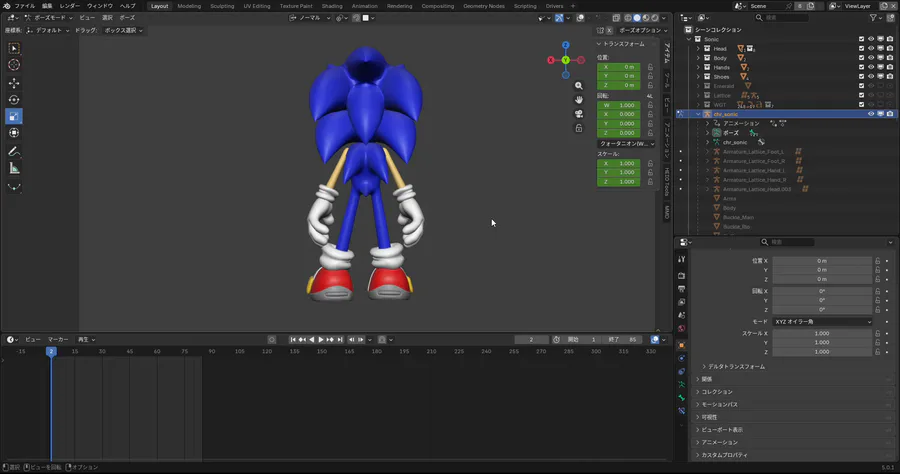Toggle auto keying record button in timeline

(271, 340)
